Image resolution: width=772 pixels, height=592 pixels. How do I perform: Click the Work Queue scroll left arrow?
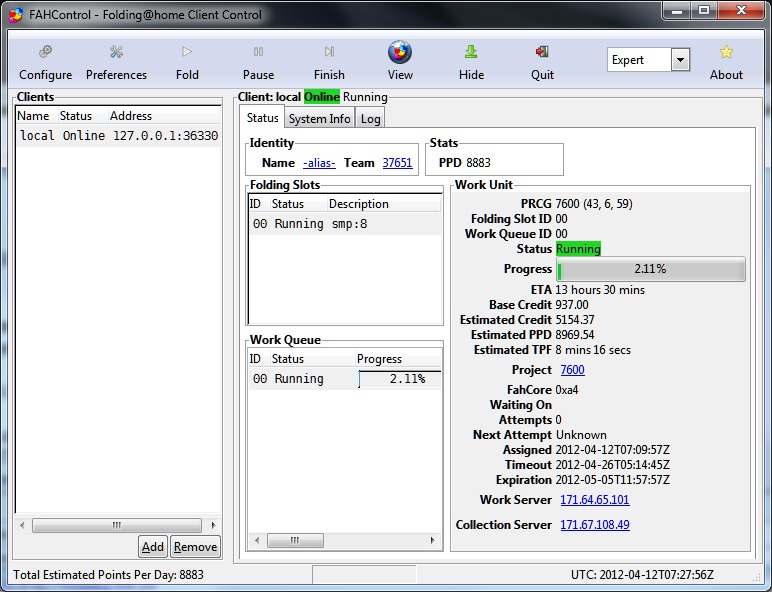click(x=257, y=540)
